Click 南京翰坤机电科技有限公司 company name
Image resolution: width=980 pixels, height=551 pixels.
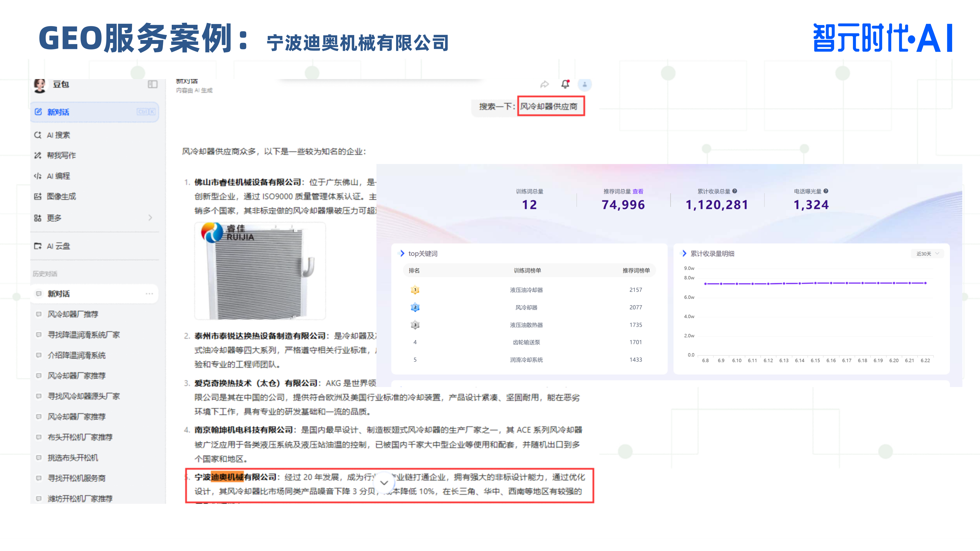[243, 430]
